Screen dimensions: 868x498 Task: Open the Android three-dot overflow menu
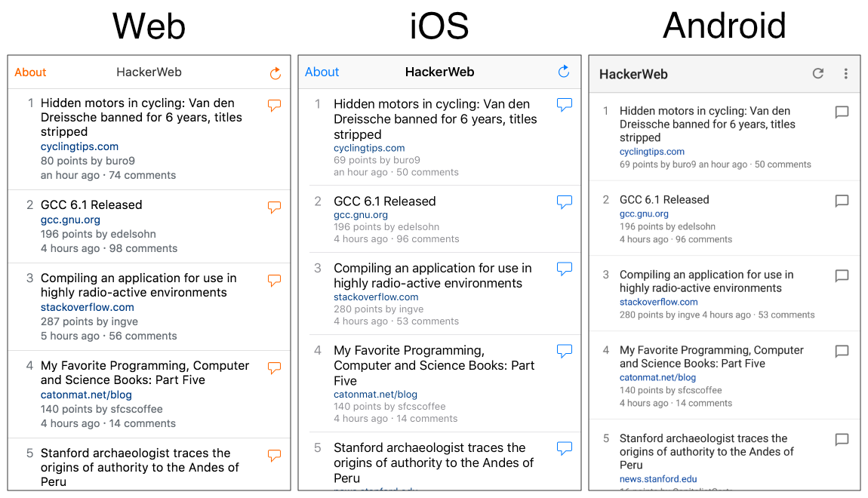(845, 73)
